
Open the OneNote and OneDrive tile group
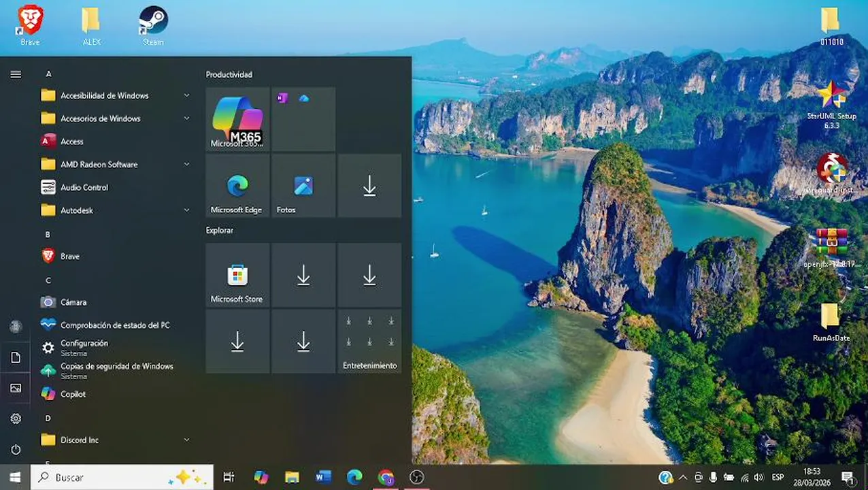[x=303, y=119]
